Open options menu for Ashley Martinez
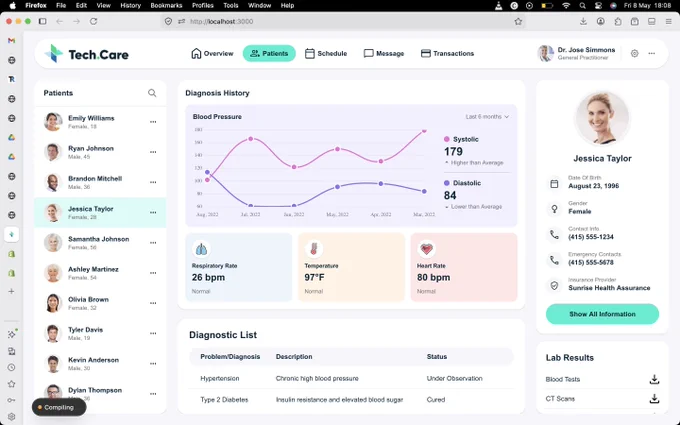 click(x=153, y=273)
